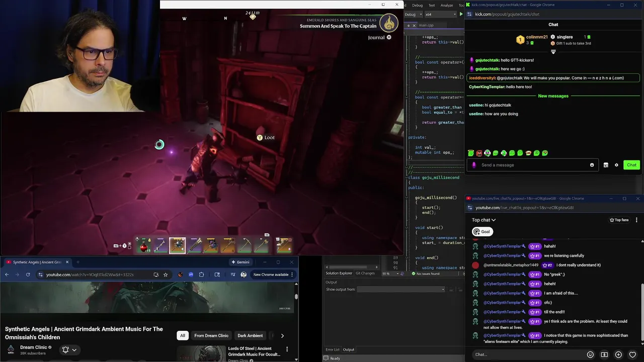Open Dream Clinic channel name link
Viewport: 644px width, 362px height.
coord(34,347)
